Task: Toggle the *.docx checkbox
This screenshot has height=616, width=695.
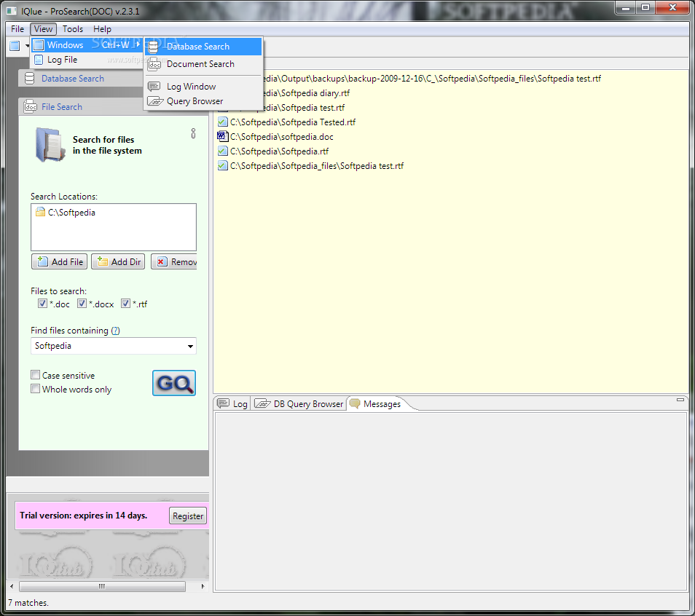Action: coord(82,304)
